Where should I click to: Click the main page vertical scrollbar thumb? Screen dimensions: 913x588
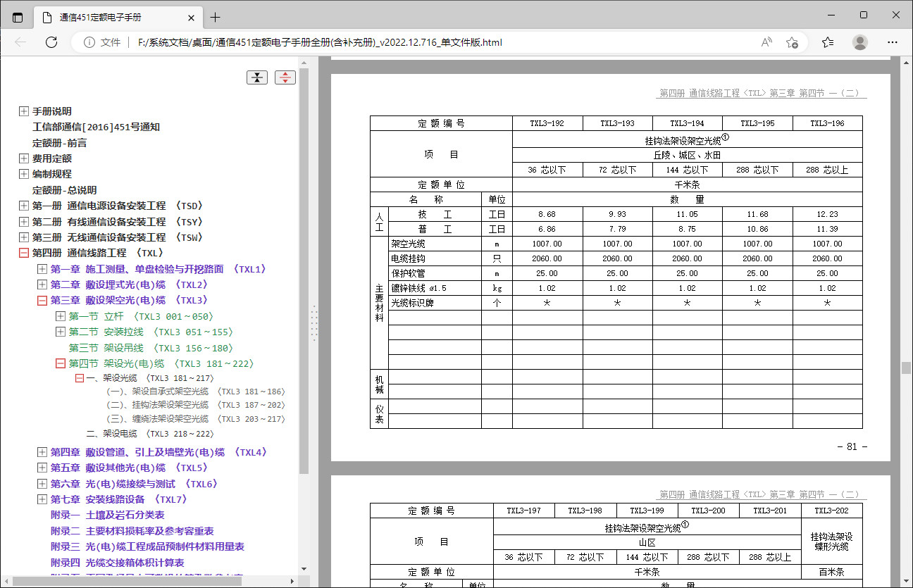[906, 368]
